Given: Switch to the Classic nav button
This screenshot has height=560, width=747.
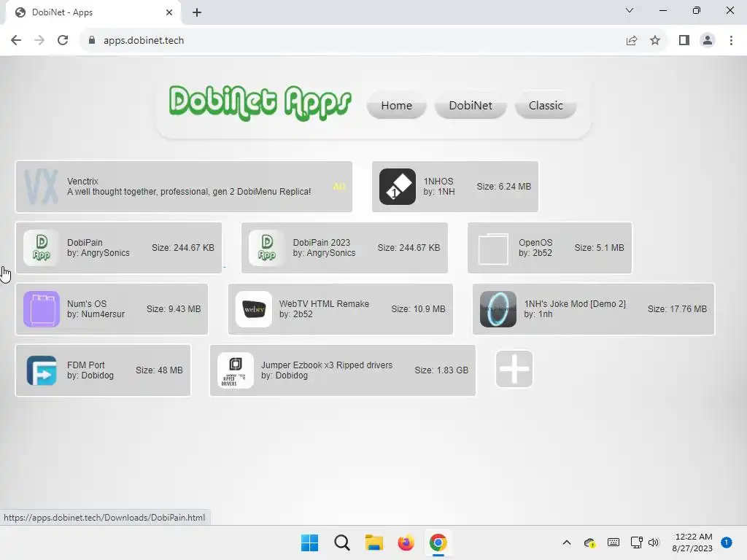Looking at the screenshot, I should (546, 105).
